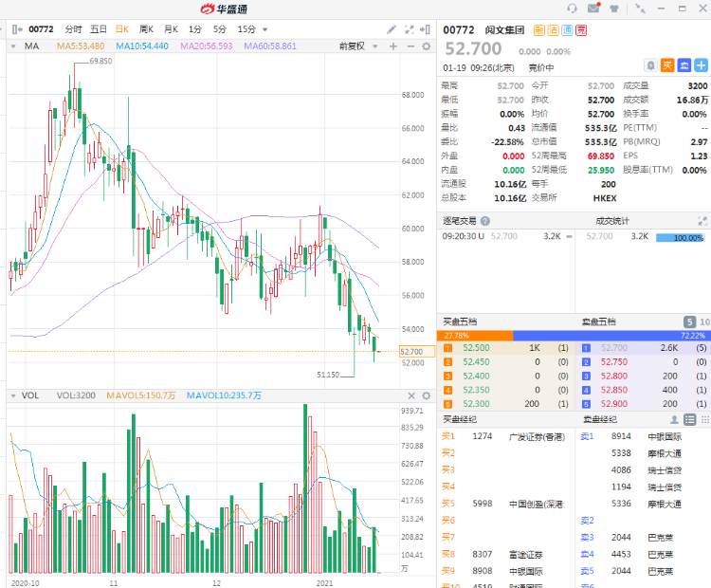The image size is (711, 588).
Task: Switch order book depth to 10 levels
Action: coord(703,322)
